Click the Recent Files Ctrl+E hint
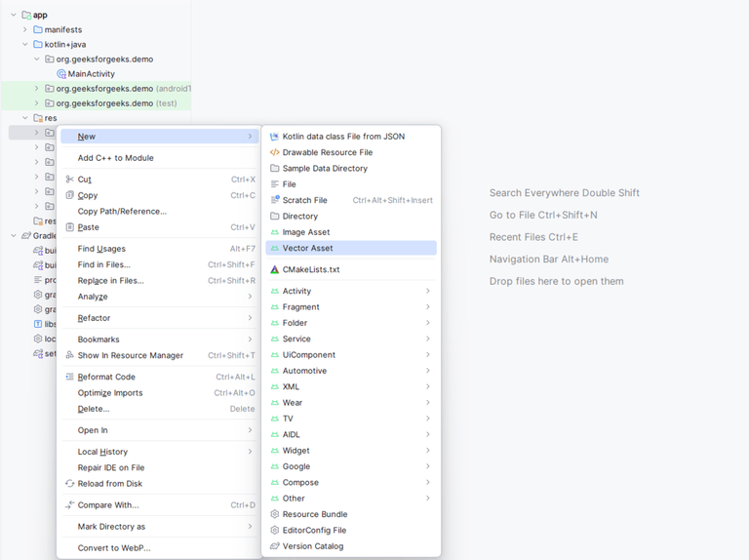 pyautogui.click(x=533, y=237)
